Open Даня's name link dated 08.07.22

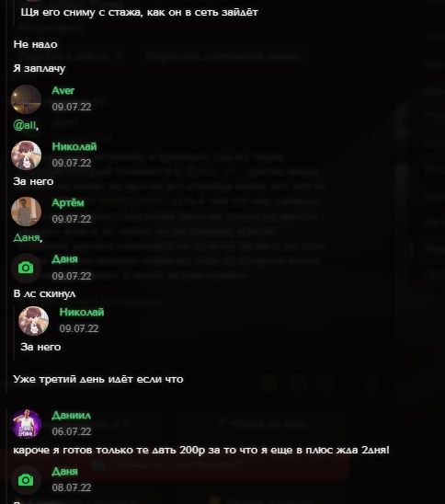64,471
